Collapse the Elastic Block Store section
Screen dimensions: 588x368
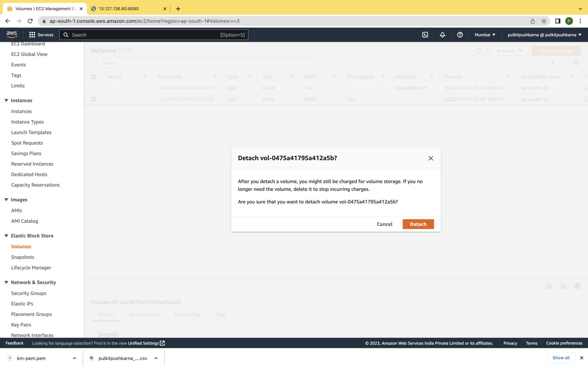[x=6, y=236]
